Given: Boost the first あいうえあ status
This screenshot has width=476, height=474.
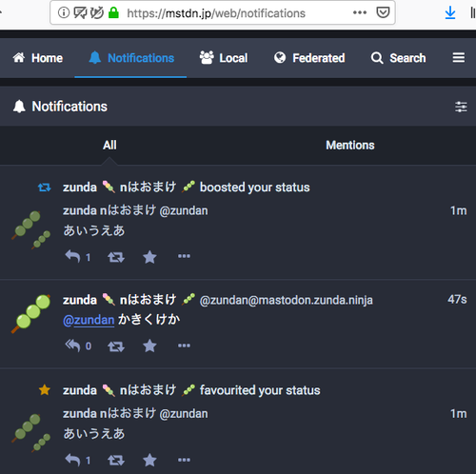Looking at the screenshot, I should pyautogui.click(x=116, y=257).
